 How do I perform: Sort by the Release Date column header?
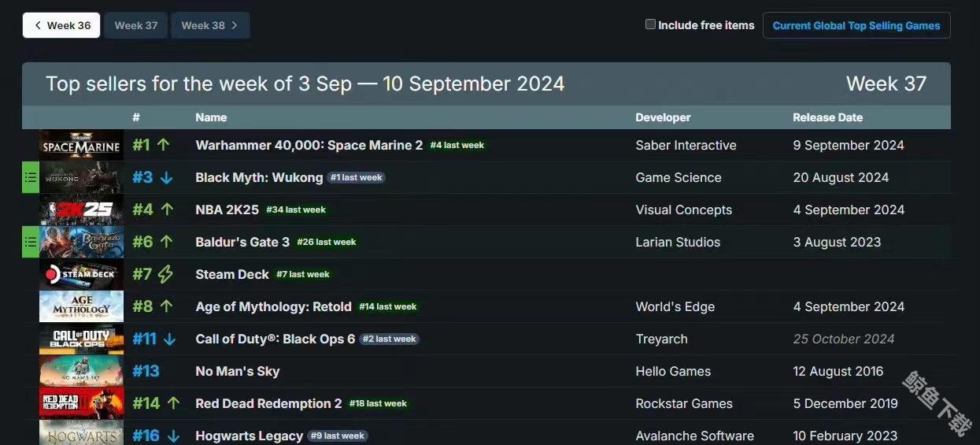pos(827,117)
